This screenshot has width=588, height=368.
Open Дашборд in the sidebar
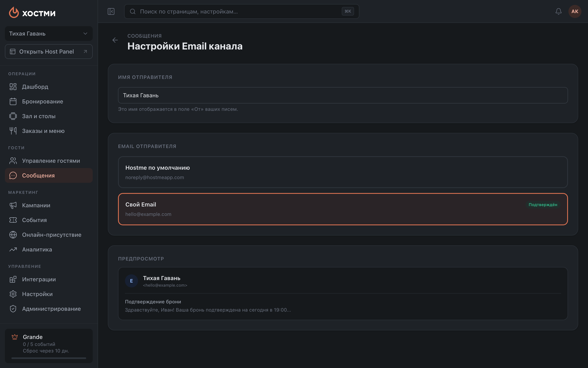tap(49, 87)
